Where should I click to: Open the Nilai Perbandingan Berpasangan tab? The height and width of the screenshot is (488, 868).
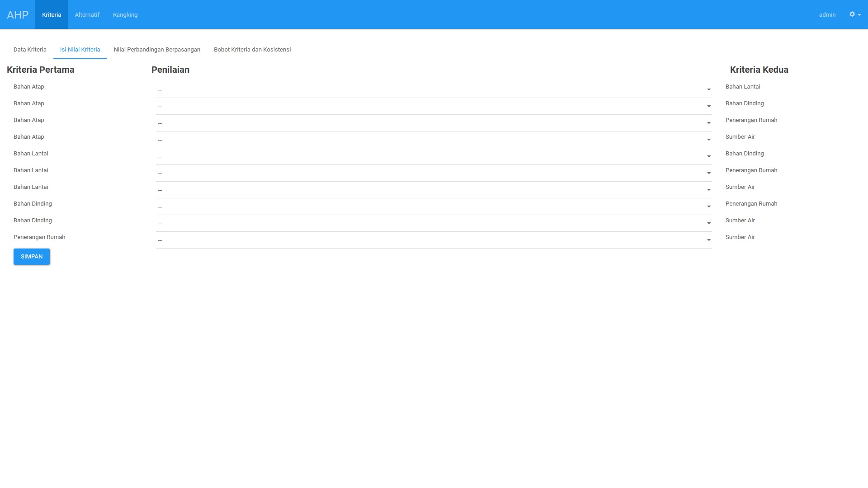[157, 50]
